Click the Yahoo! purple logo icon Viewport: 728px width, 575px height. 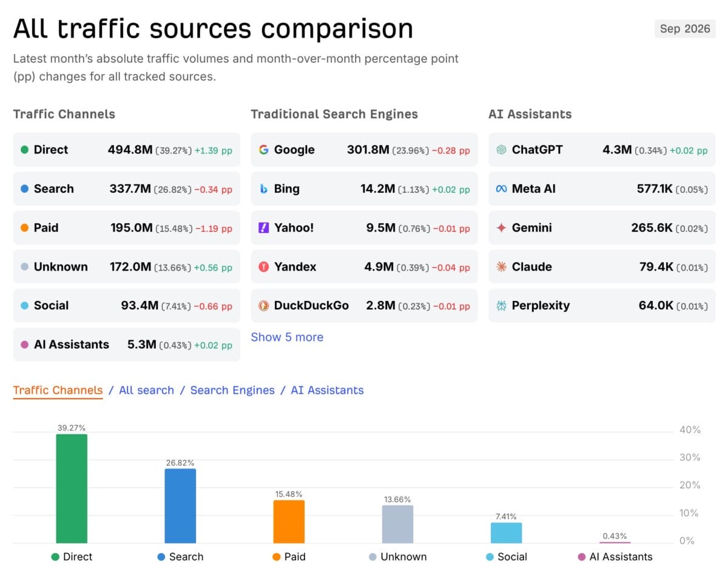click(x=263, y=227)
